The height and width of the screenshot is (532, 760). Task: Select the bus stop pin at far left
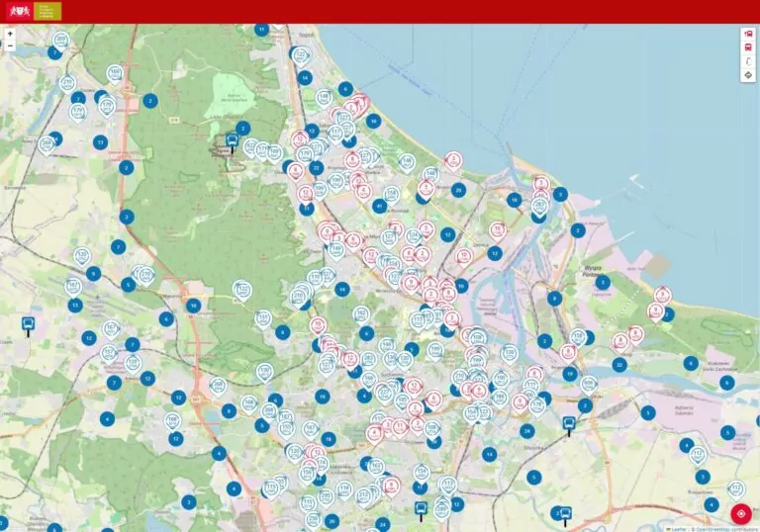pyautogui.click(x=28, y=323)
